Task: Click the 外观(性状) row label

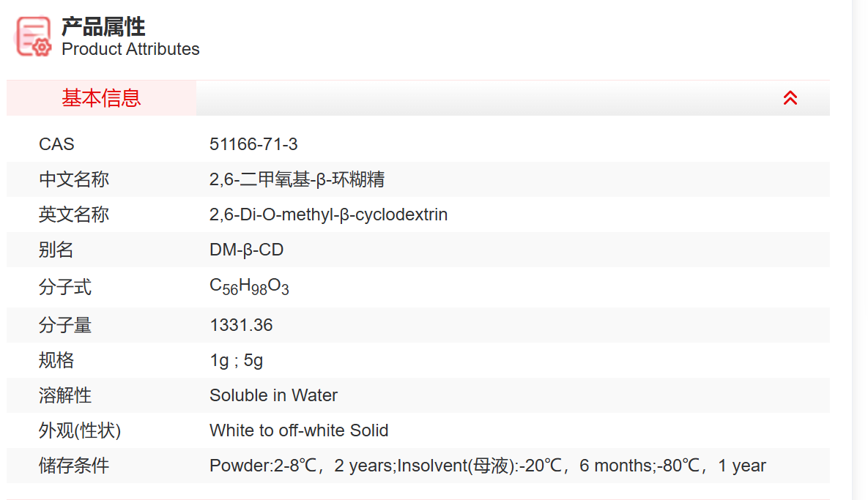Action: [x=80, y=430]
